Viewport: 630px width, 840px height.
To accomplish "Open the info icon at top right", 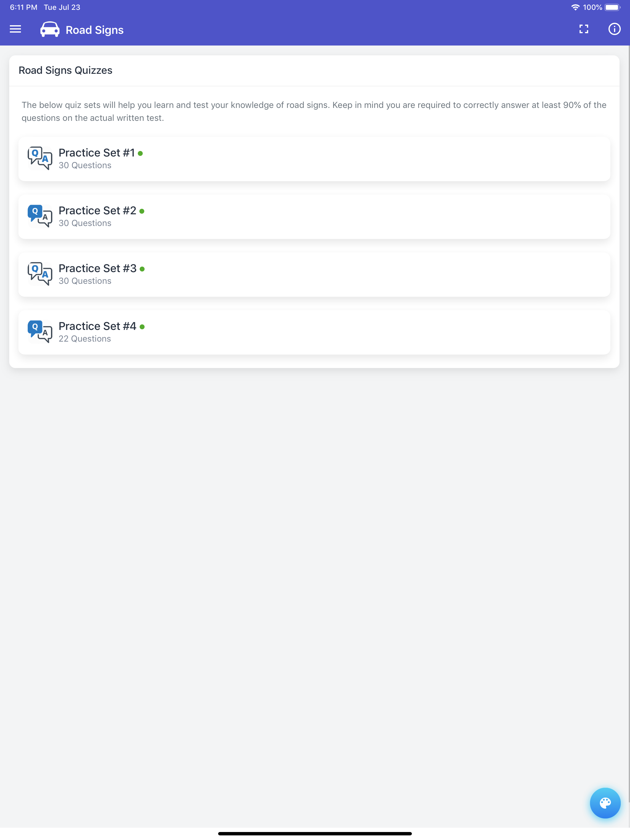I will pos(614,29).
